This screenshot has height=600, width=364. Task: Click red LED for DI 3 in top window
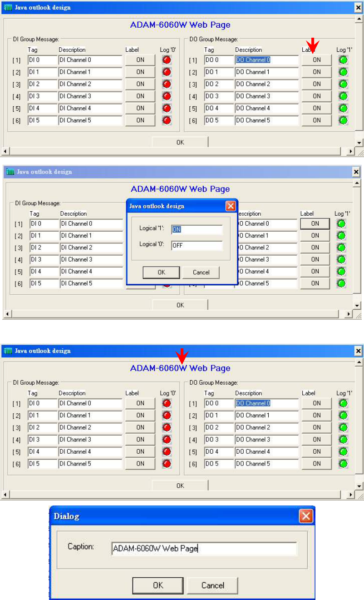[x=167, y=96]
